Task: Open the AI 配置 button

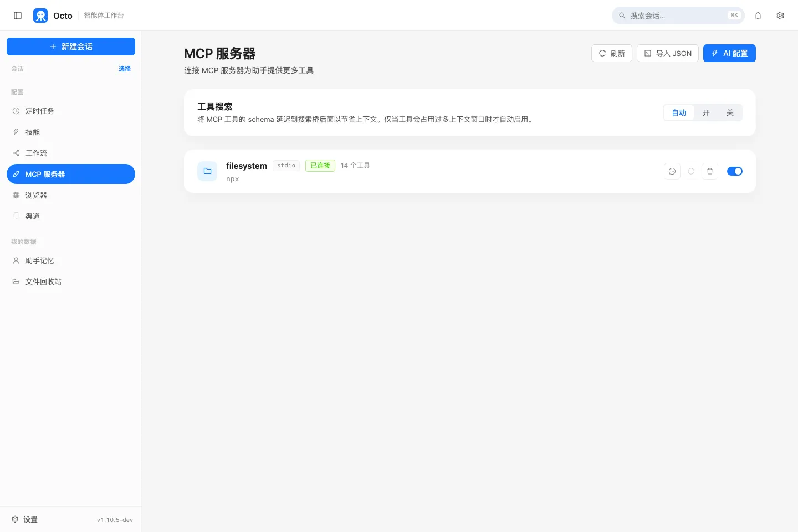Action: coord(729,53)
